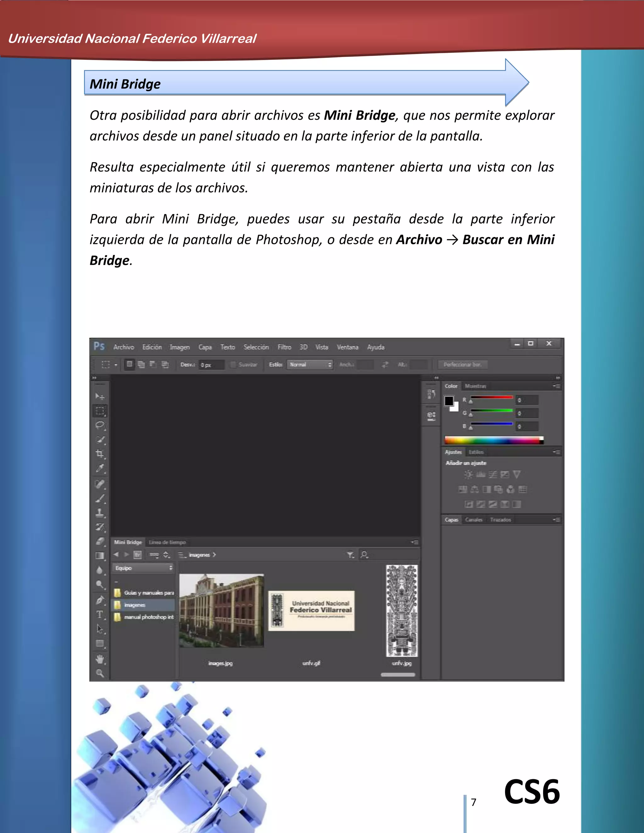This screenshot has height=833, width=644.
Task: Click the Curves adjustment icon
Action: [x=493, y=474]
